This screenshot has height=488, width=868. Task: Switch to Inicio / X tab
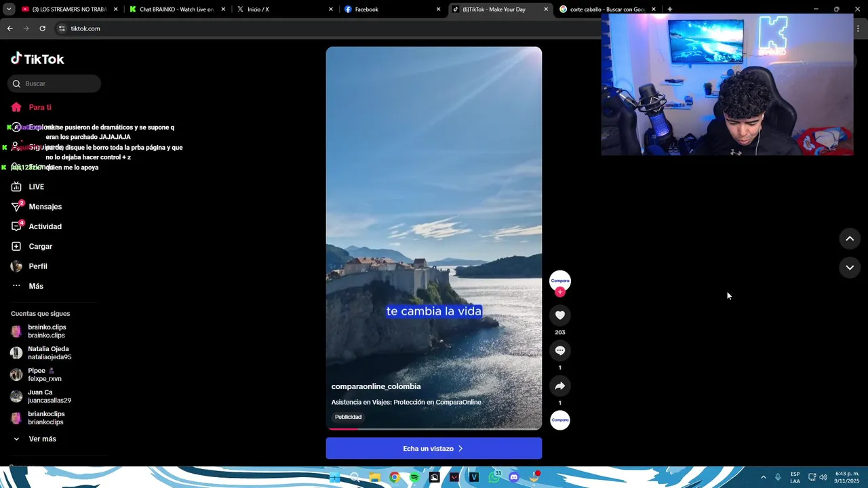(x=285, y=9)
